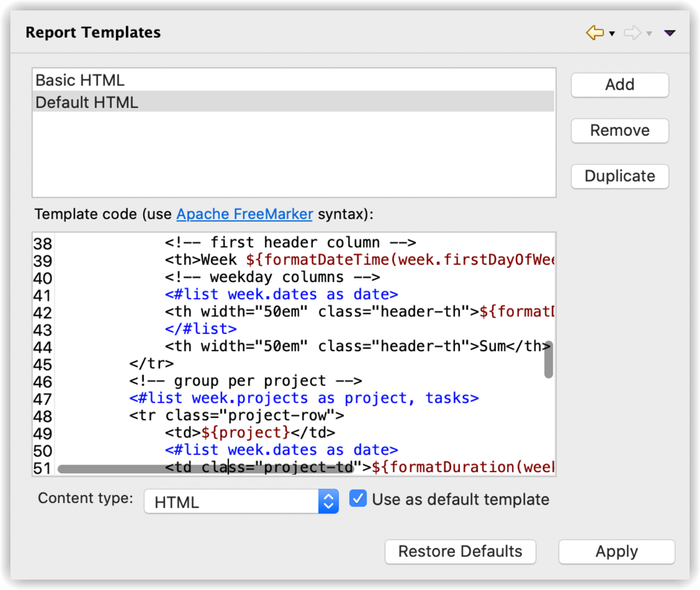The image size is (700, 590).
Task: Click line 44 with 'Sum</th>'
Action: pos(357,346)
